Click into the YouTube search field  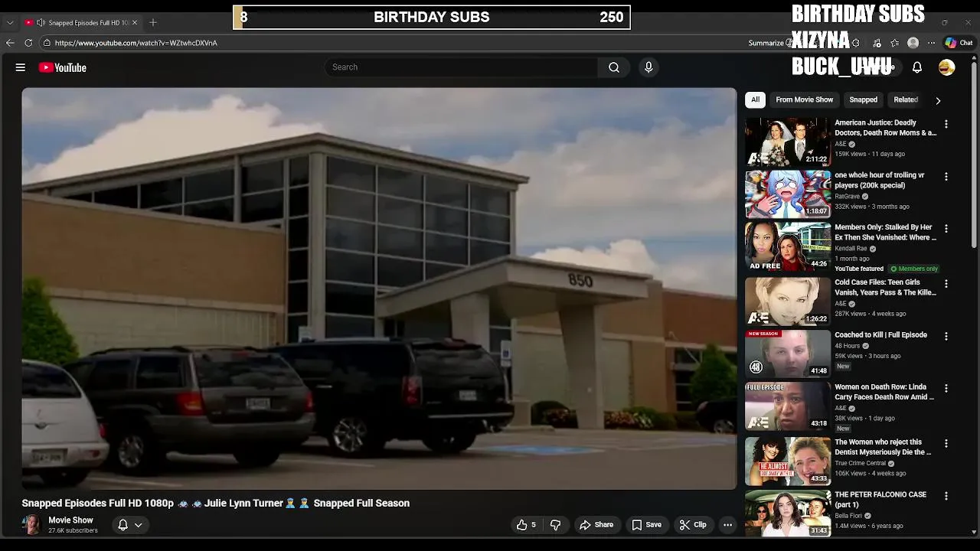point(461,67)
